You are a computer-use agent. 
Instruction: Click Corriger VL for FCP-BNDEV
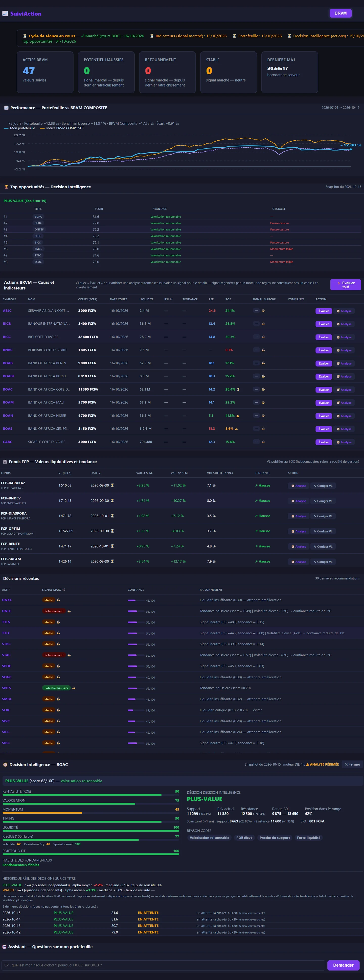click(x=323, y=501)
